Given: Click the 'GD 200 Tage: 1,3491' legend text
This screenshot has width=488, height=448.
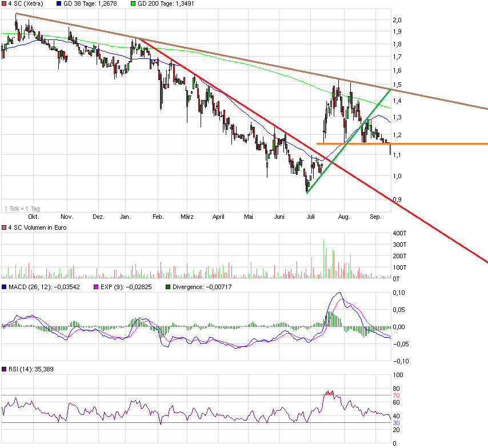Looking at the screenshot, I should [x=166, y=4].
